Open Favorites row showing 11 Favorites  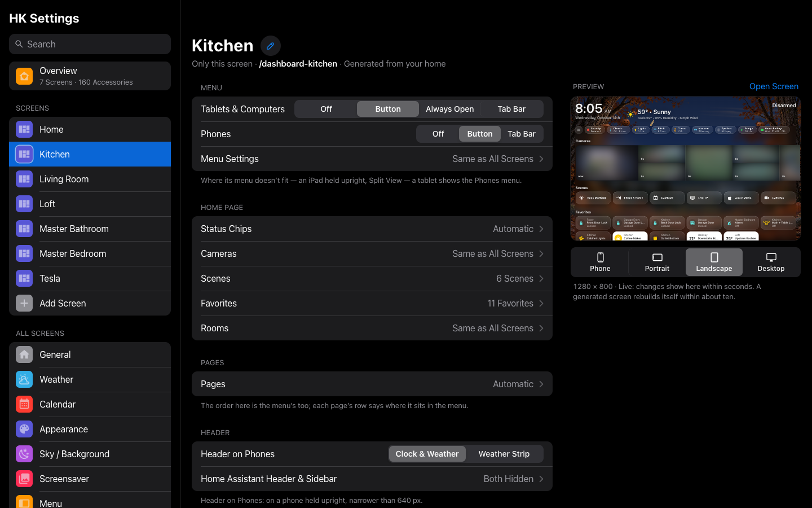pos(372,303)
